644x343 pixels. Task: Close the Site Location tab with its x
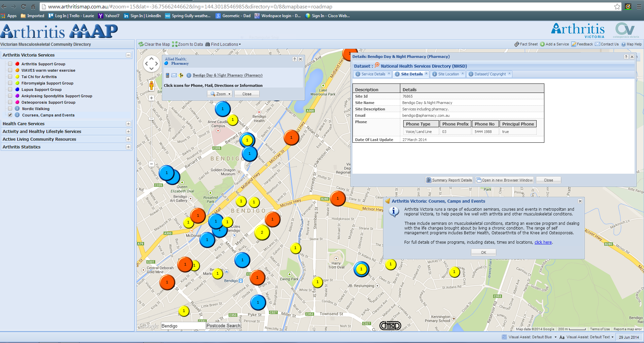pyautogui.click(x=463, y=73)
